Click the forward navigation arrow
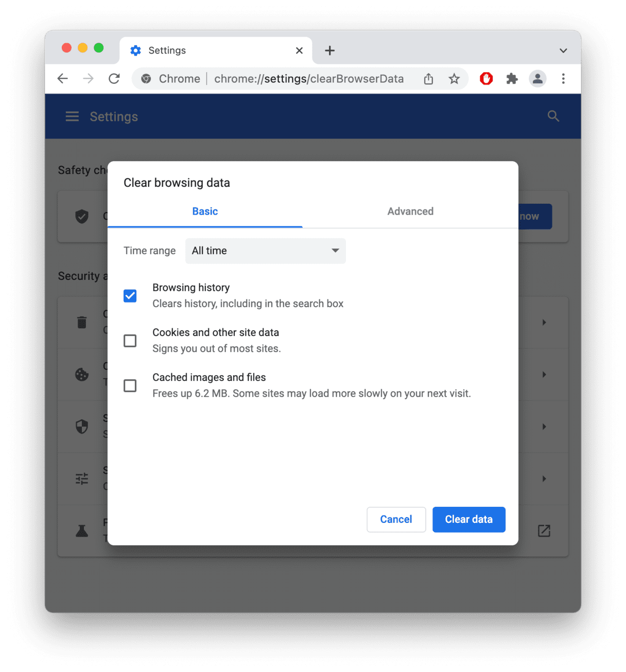Viewport: 626px width, 672px height. point(89,79)
